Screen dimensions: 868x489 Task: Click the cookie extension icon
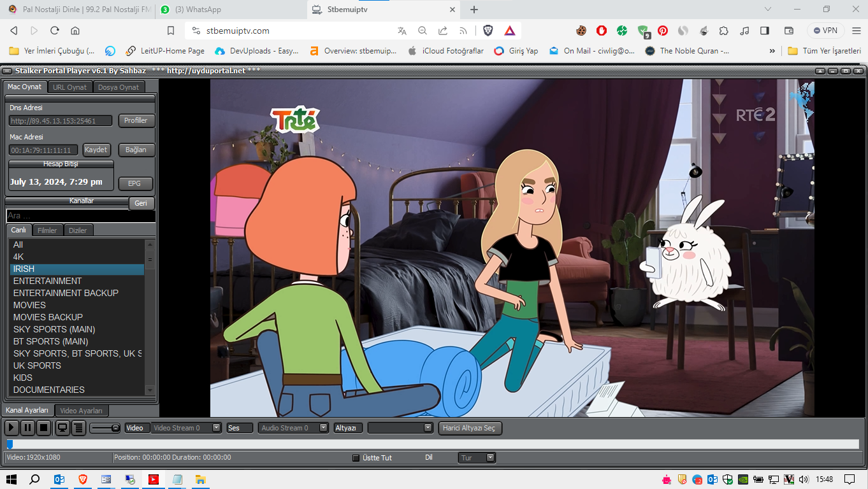[x=581, y=31]
